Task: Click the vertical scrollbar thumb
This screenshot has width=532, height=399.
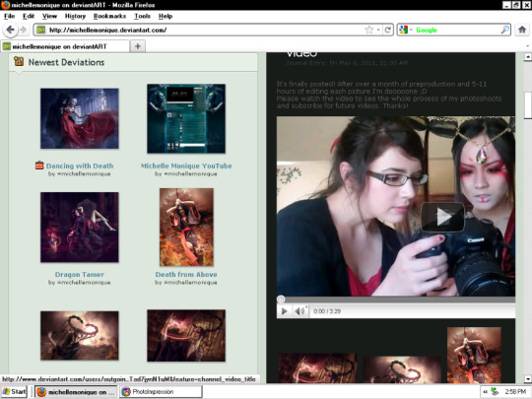Action: pos(528,105)
